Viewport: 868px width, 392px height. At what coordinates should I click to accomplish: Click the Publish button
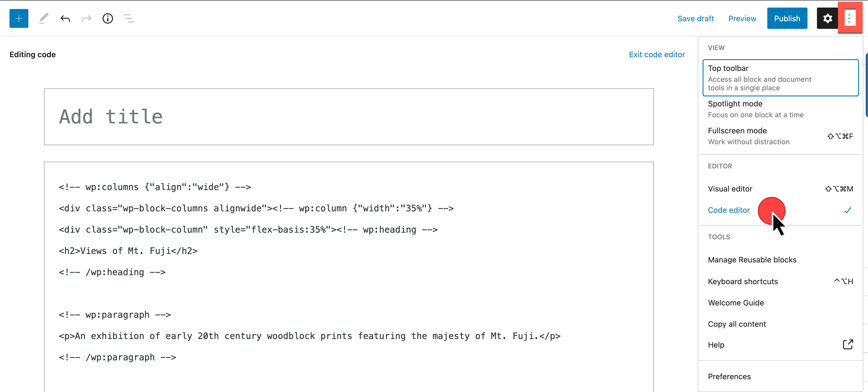coord(787,18)
